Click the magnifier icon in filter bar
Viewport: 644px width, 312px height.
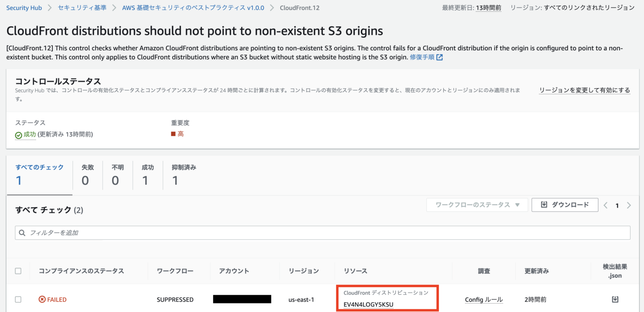(22, 232)
